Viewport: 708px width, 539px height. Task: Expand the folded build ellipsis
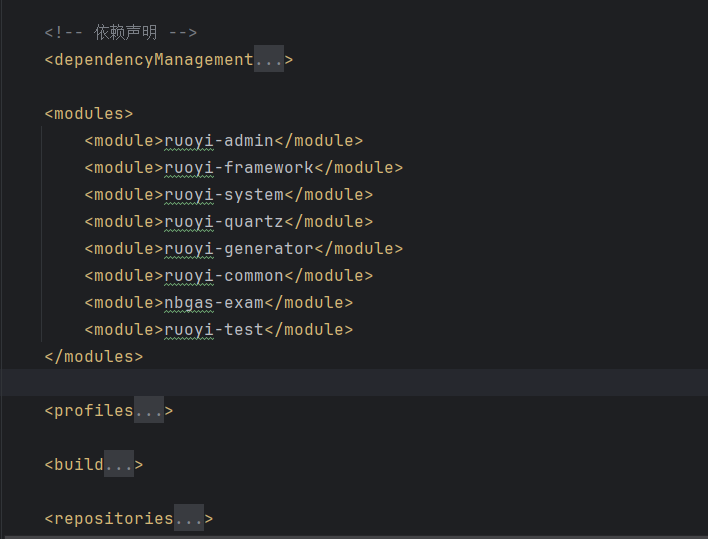119,464
